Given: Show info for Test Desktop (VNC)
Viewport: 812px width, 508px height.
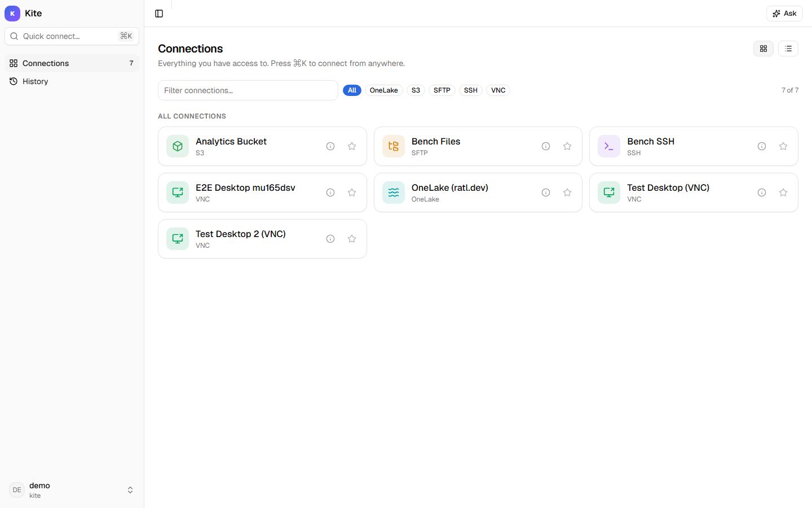Looking at the screenshot, I should pos(762,192).
